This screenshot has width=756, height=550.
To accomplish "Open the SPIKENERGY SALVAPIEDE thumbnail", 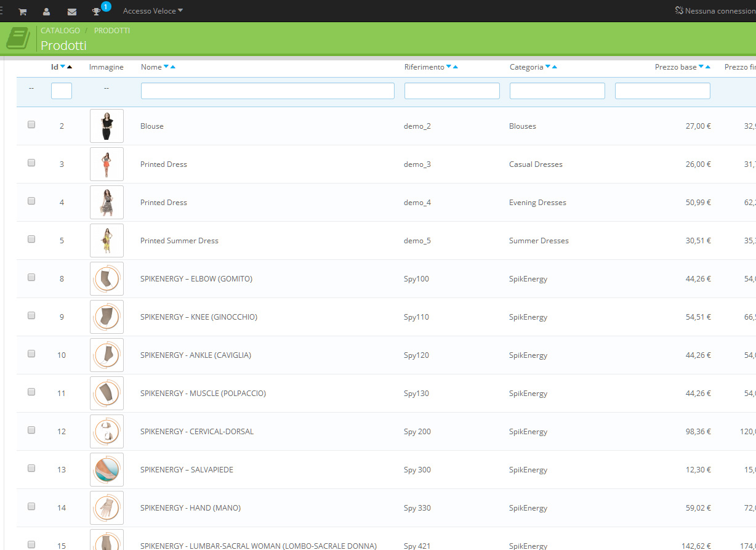I will click(x=107, y=469).
